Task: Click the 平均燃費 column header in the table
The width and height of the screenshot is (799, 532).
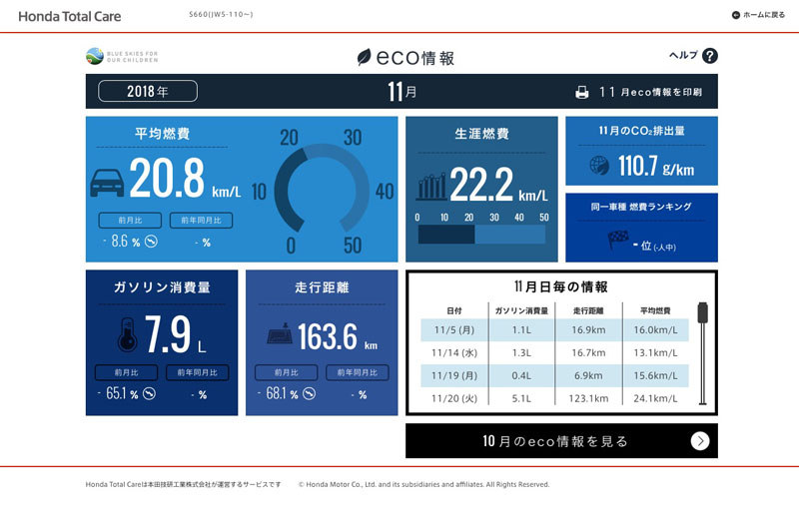Action: click(x=655, y=310)
